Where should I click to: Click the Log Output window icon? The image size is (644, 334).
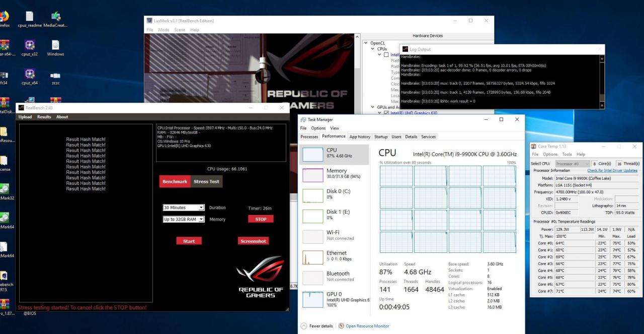405,49
